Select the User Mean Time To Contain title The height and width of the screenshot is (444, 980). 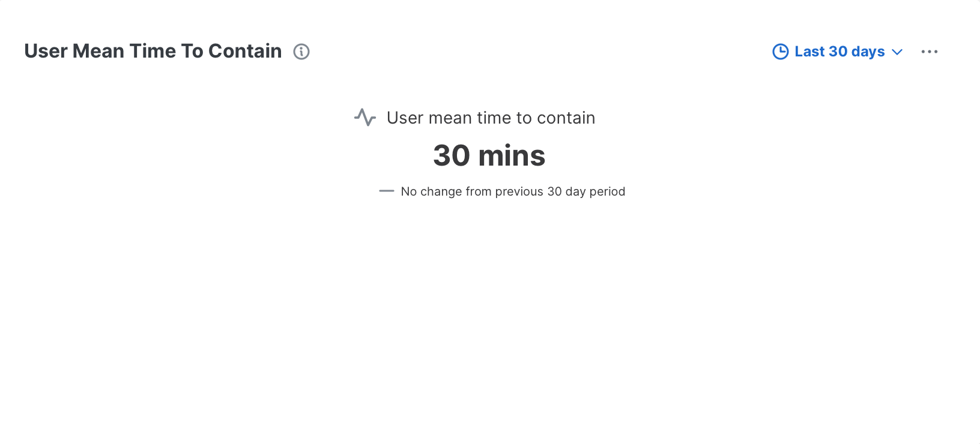153,51
